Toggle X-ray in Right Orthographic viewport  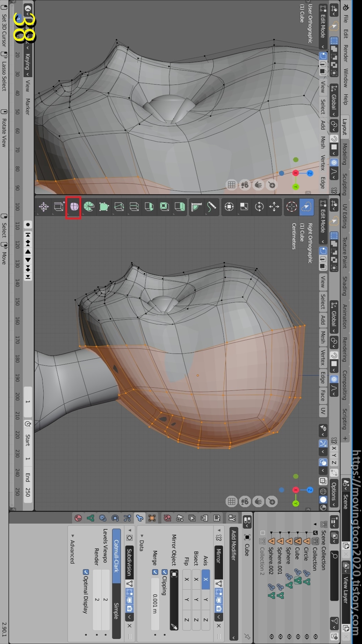click(x=323, y=481)
